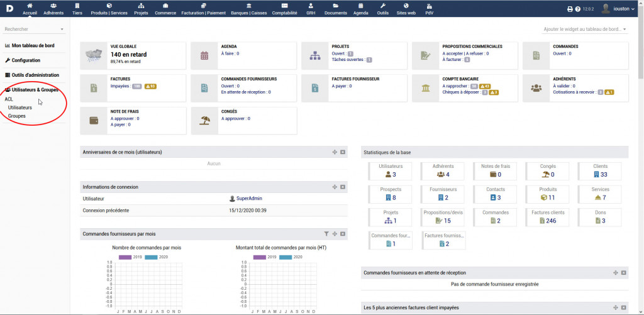644x315 pixels.
Task: Open the Ajouter le widget au tableau dropdown
Action: pos(585,30)
